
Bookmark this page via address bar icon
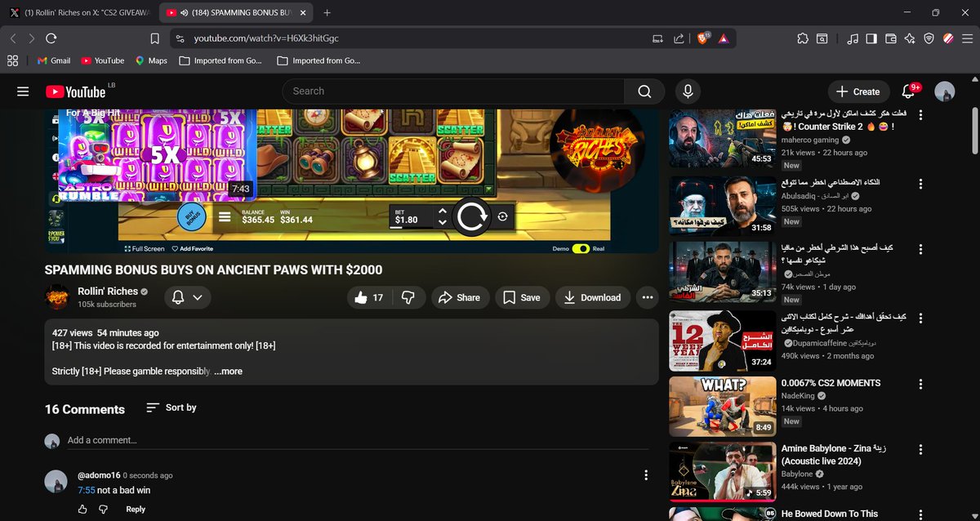(x=155, y=38)
